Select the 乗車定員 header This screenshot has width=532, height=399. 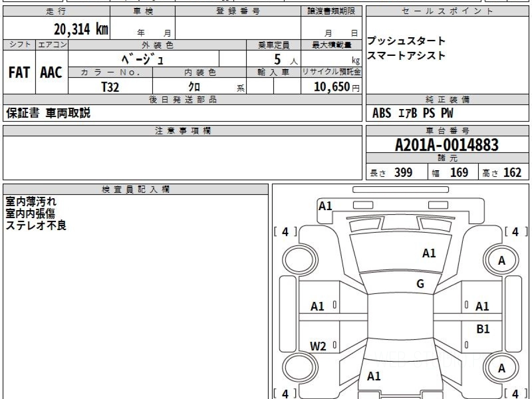[274, 45]
